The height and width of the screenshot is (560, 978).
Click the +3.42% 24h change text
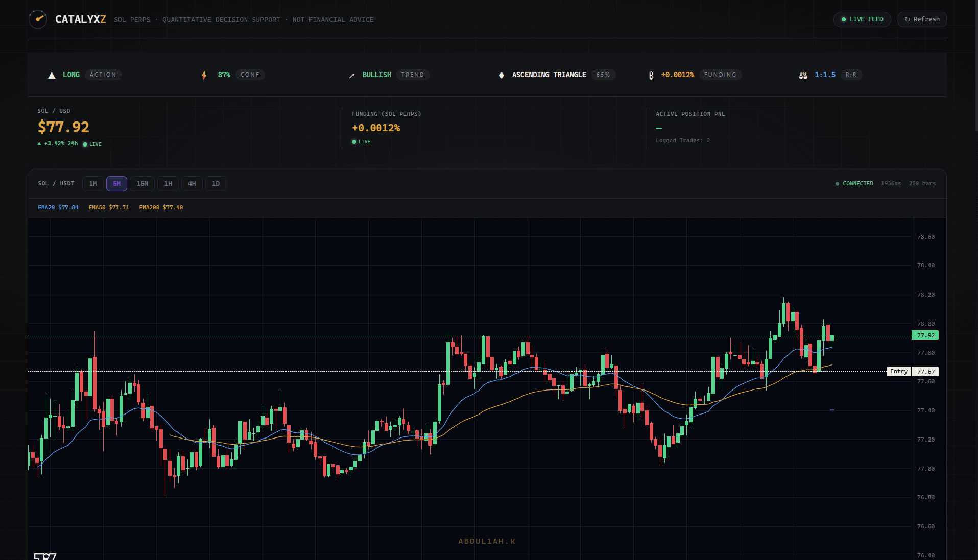click(x=61, y=144)
